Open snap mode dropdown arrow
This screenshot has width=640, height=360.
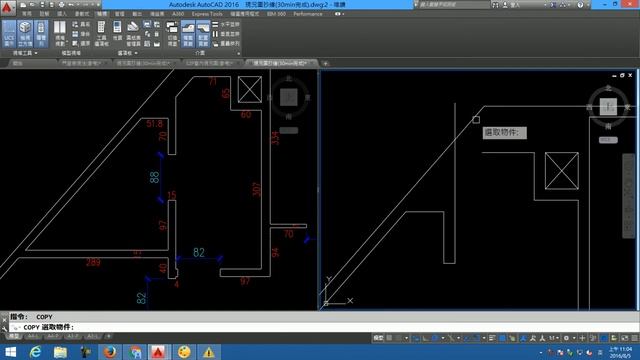tap(407, 338)
